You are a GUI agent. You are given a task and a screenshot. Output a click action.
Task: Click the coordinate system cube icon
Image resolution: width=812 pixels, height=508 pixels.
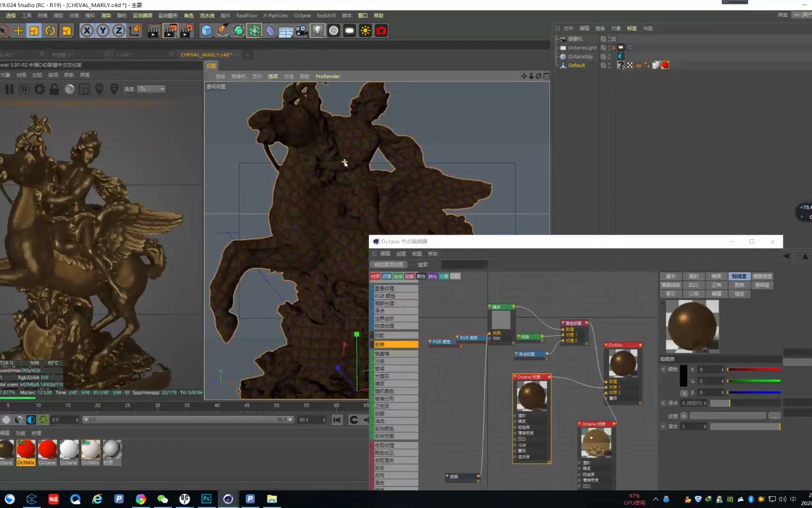(x=135, y=31)
